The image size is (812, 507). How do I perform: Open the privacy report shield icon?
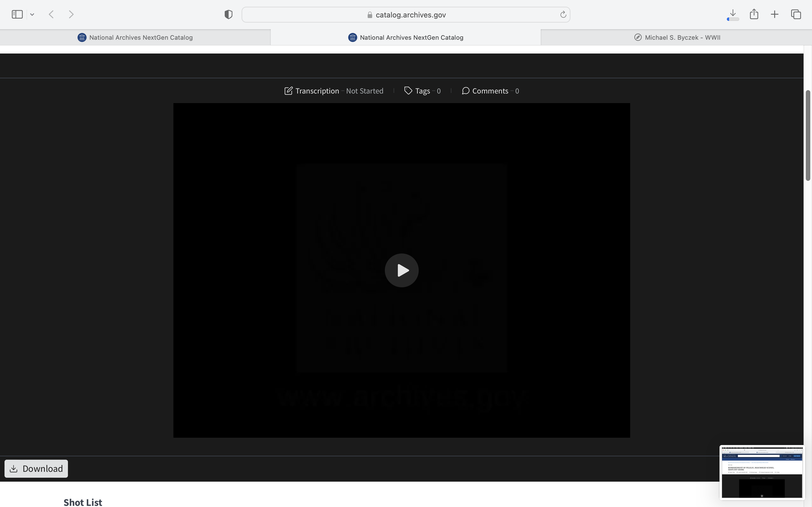tap(228, 14)
